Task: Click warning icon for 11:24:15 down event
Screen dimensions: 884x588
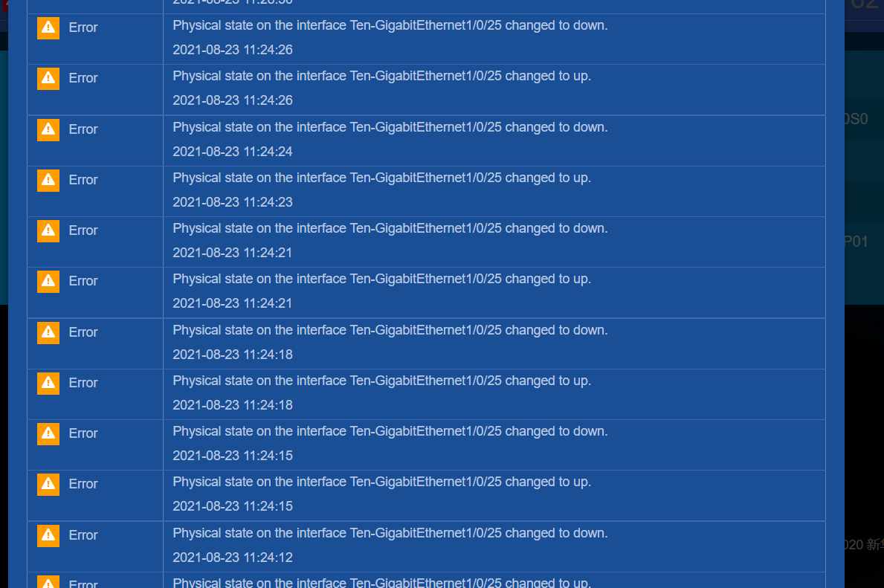Action: tap(48, 433)
